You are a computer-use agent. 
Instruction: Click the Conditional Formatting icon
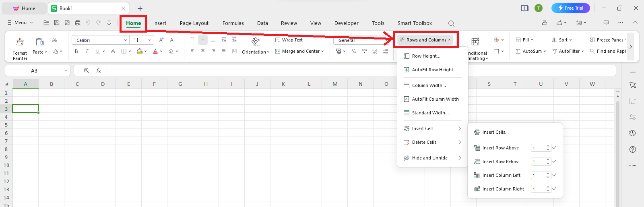point(475,42)
